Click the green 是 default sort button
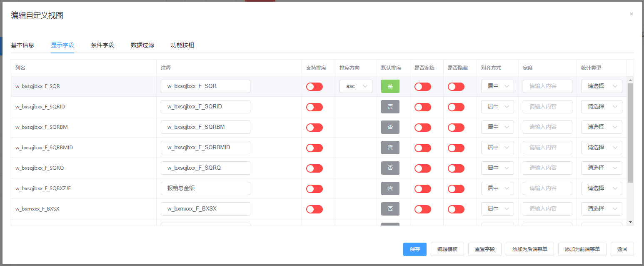Viewport: 644px width, 266px height. click(390, 86)
